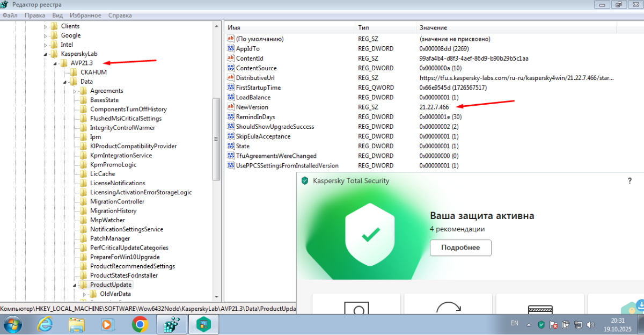The width and height of the screenshot is (644, 335).
Task: Open Windows Media Player from taskbar
Action: pos(108,324)
